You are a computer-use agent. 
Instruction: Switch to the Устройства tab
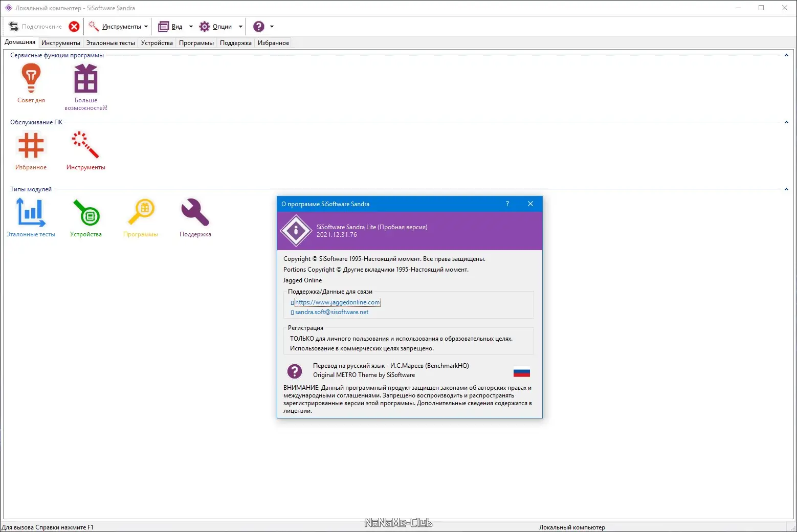(157, 43)
